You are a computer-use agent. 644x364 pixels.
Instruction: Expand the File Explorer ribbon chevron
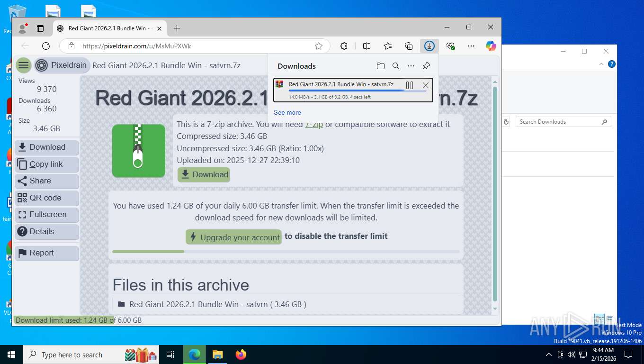coord(602,64)
